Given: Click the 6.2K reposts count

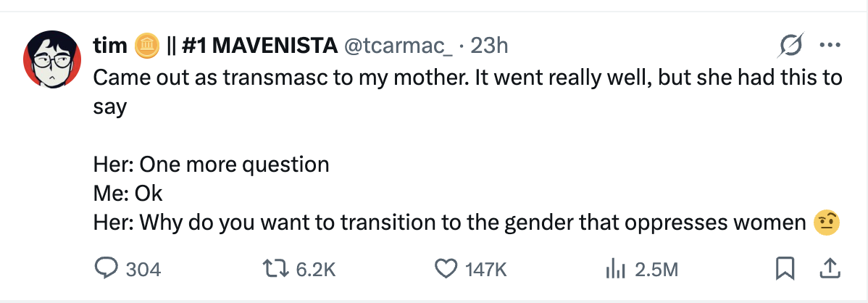Looking at the screenshot, I should point(316,270).
